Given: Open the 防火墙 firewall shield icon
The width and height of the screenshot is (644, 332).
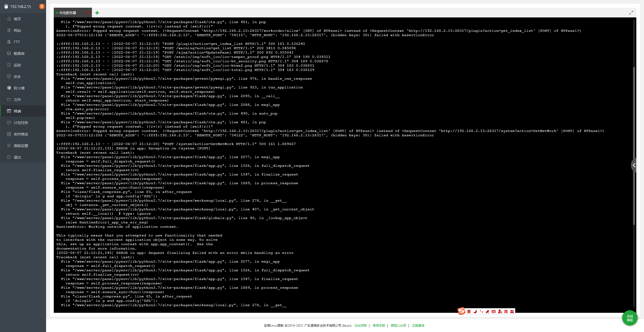Looking at the screenshot, I should [9, 88].
